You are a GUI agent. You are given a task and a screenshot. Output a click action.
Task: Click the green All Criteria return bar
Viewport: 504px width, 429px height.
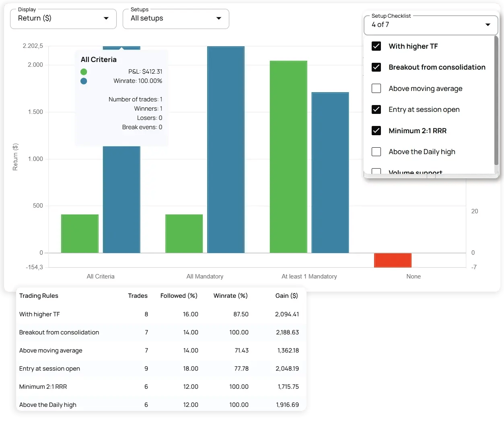click(x=80, y=233)
